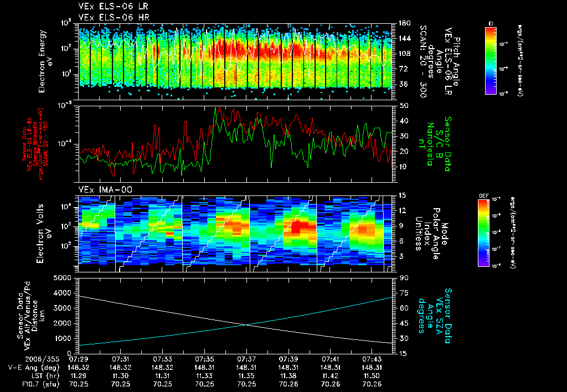This screenshot has height=392, width=567.
Task: Click the 180 degree pitch angle tick
Action: [x=404, y=23]
